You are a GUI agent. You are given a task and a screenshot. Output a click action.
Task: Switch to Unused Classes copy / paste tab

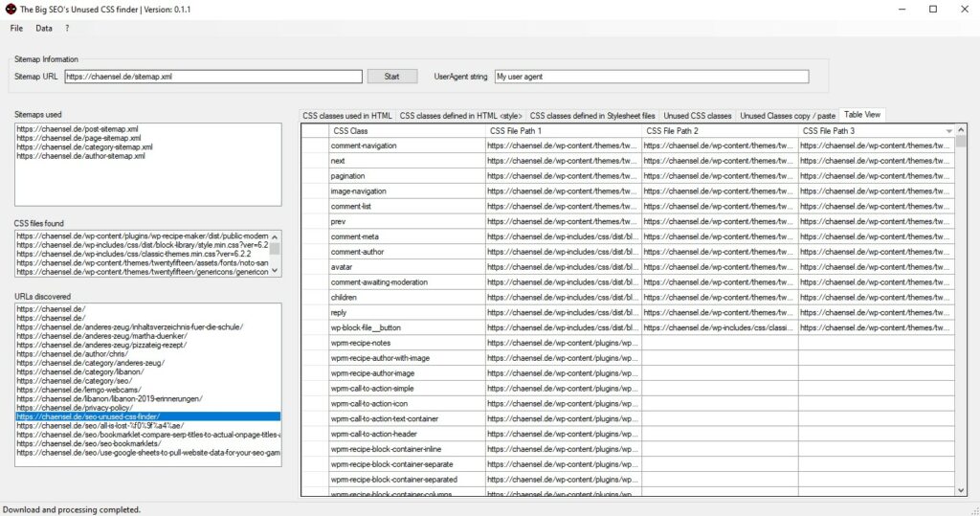tap(788, 116)
